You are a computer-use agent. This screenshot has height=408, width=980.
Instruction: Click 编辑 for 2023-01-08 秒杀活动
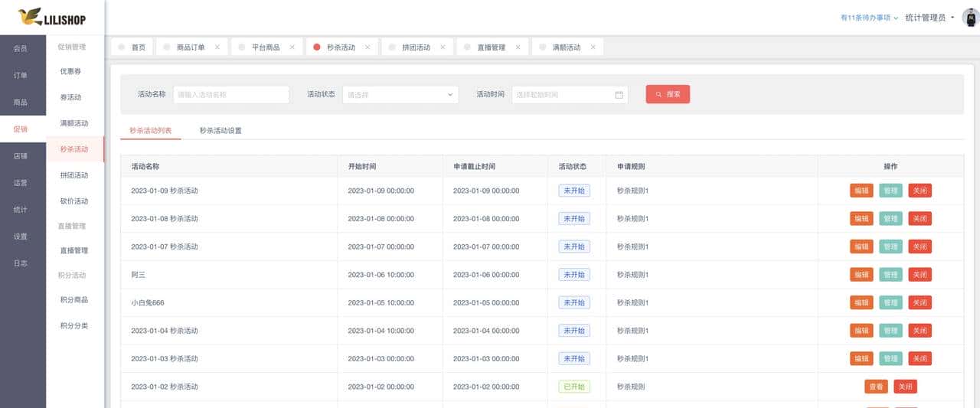[861, 218]
